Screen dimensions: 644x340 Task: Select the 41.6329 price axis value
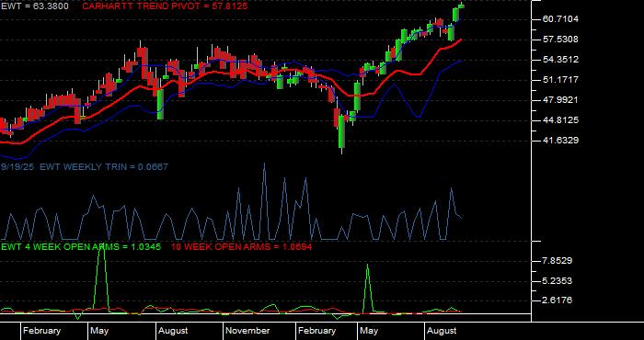click(x=560, y=141)
